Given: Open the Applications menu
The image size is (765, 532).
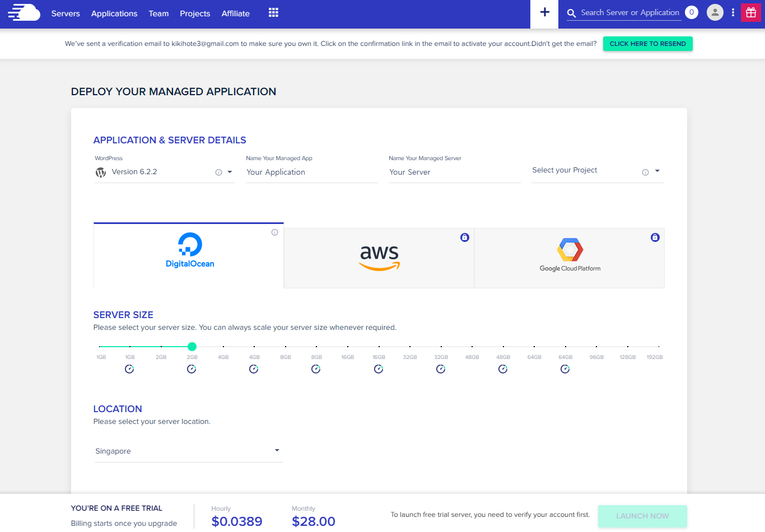Looking at the screenshot, I should click(114, 13).
